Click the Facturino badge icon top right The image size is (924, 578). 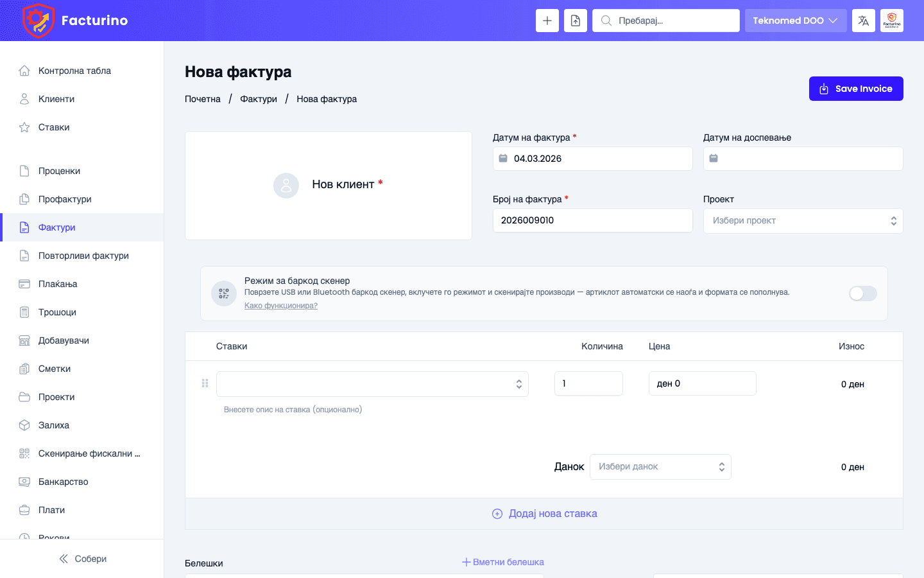891,20
